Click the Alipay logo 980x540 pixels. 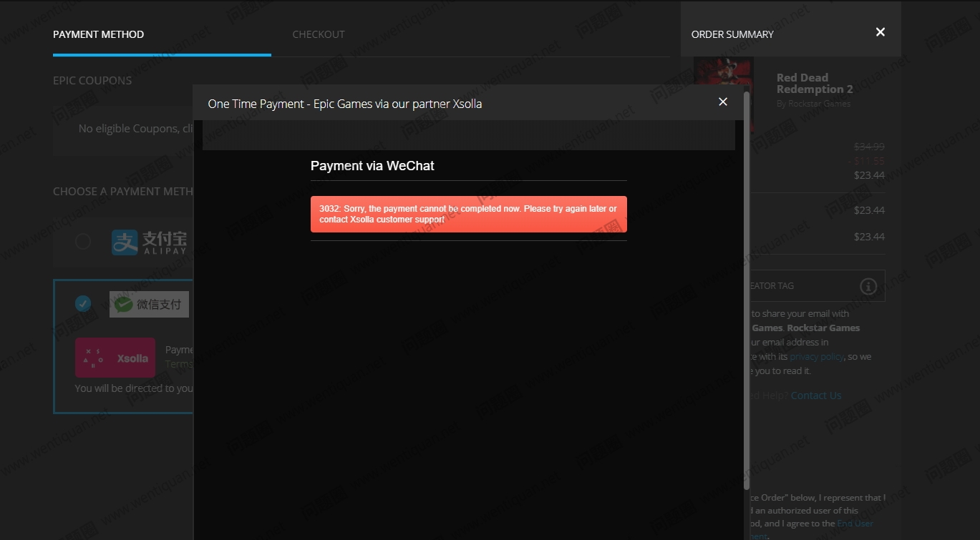click(149, 242)
